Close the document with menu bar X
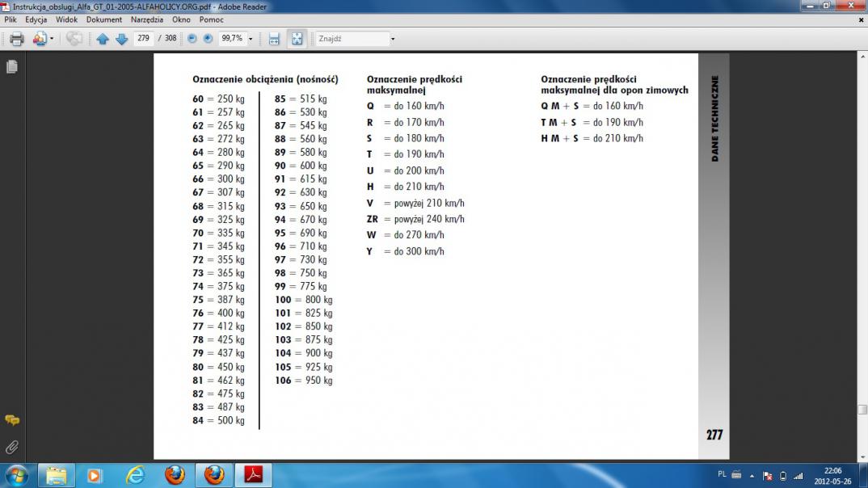Viewport: 868px width, 488px height. pos(861,19)
